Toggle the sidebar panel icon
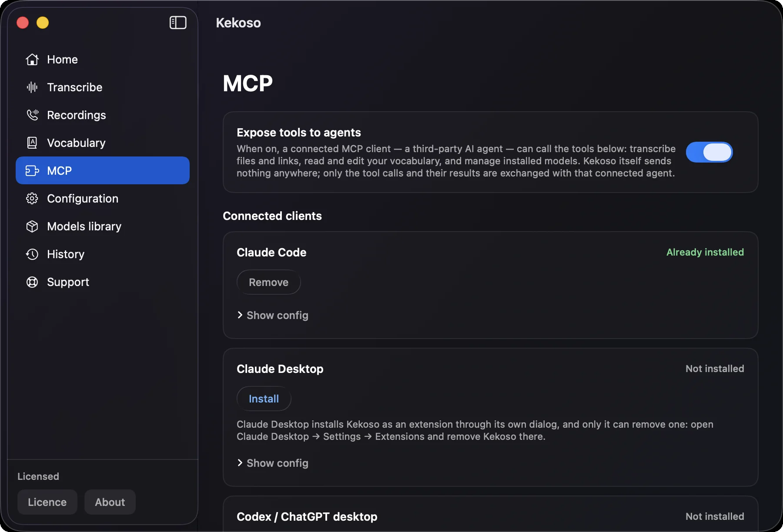 (x=178, y=23)
